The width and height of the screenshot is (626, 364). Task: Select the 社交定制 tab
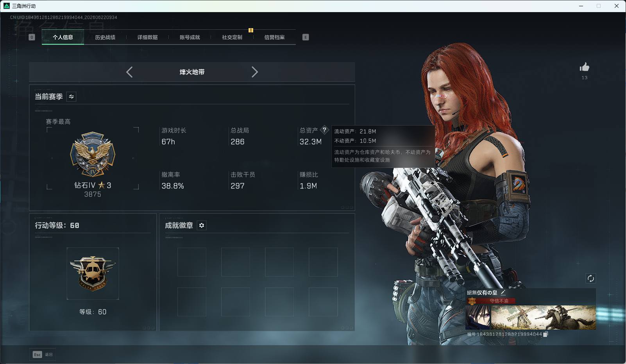tap(232, 37)
